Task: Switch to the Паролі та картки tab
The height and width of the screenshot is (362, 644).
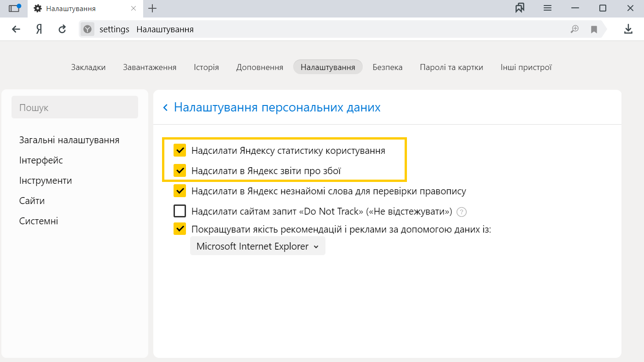Action: pyautogui.click(x=452, y=67)
